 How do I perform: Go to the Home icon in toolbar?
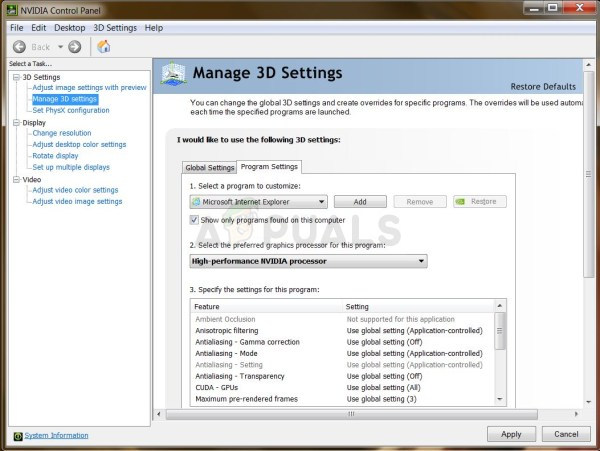tap(104, 47)
